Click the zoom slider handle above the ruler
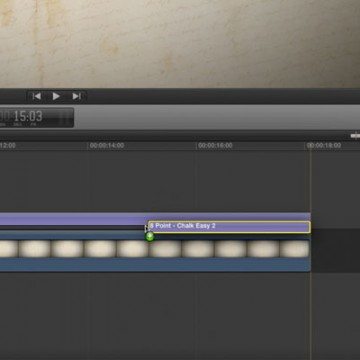 click(355, 135)
